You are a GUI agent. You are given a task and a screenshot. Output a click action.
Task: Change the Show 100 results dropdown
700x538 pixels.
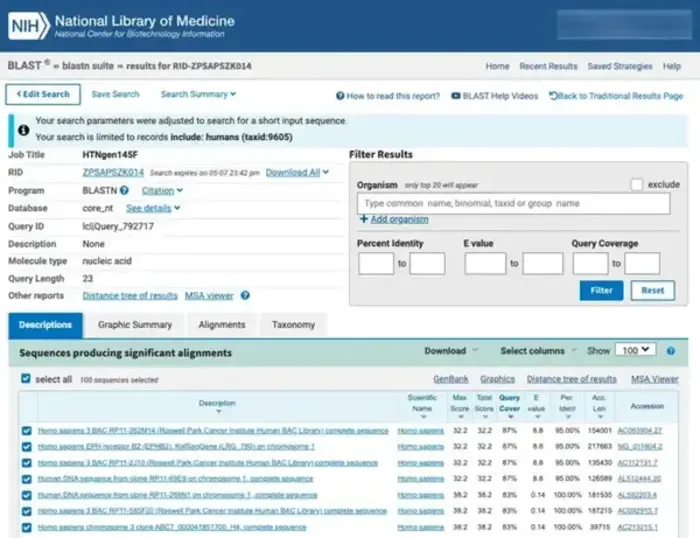click(x=635, y=350)
